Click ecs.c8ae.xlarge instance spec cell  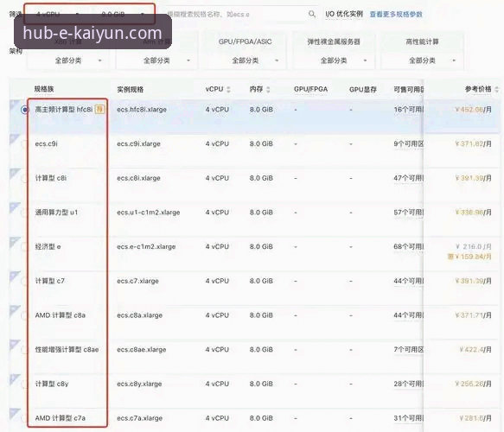point(142,349)
